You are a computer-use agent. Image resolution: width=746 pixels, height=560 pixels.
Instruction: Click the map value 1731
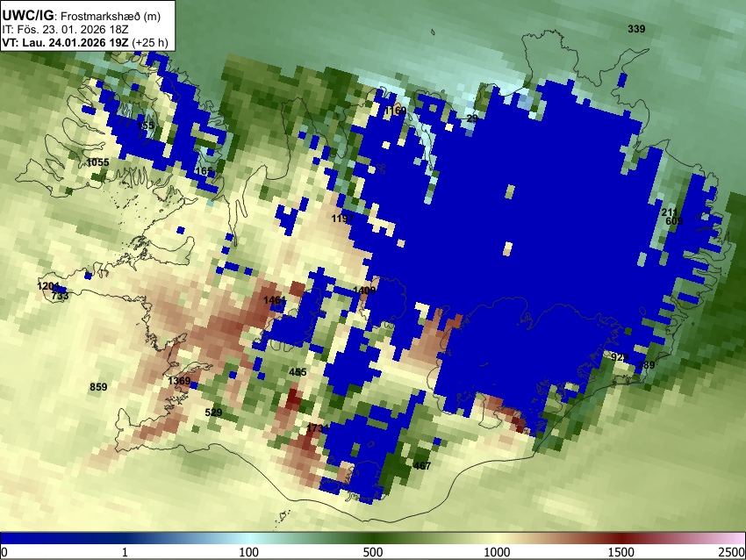[x=318, y=428]
